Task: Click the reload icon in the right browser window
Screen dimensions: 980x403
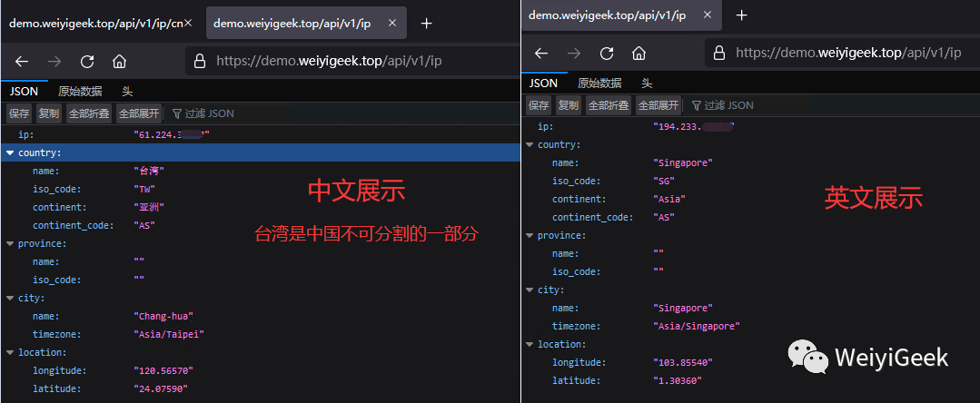Action: [607, 54]
